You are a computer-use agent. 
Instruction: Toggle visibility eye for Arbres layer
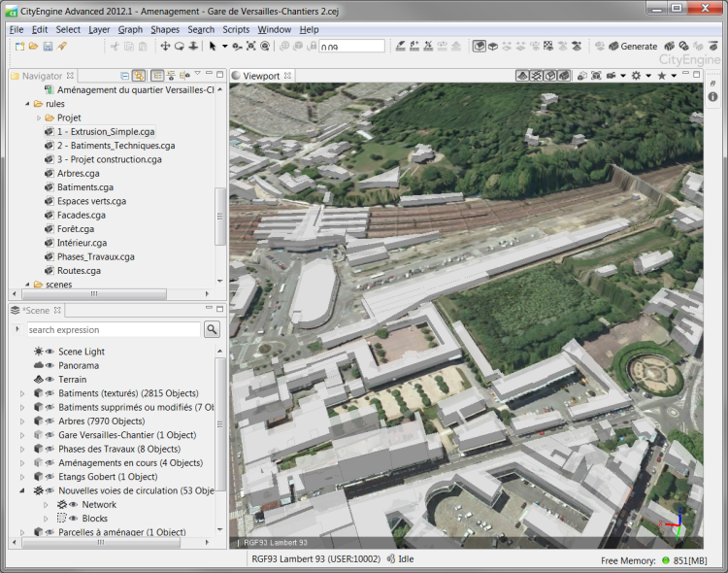pos(50,421)
